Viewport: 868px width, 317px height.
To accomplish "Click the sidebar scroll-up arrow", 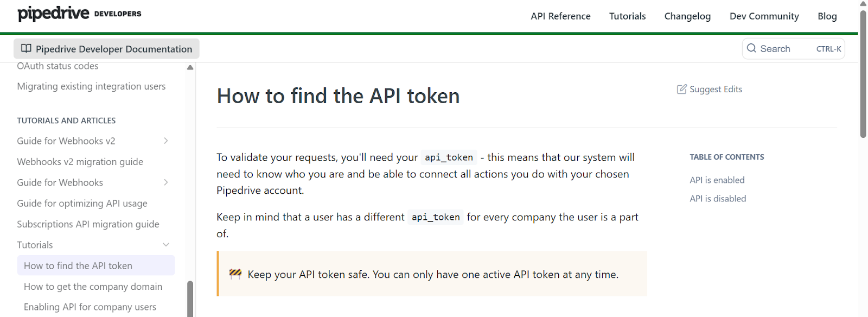I will coord(190,67).
